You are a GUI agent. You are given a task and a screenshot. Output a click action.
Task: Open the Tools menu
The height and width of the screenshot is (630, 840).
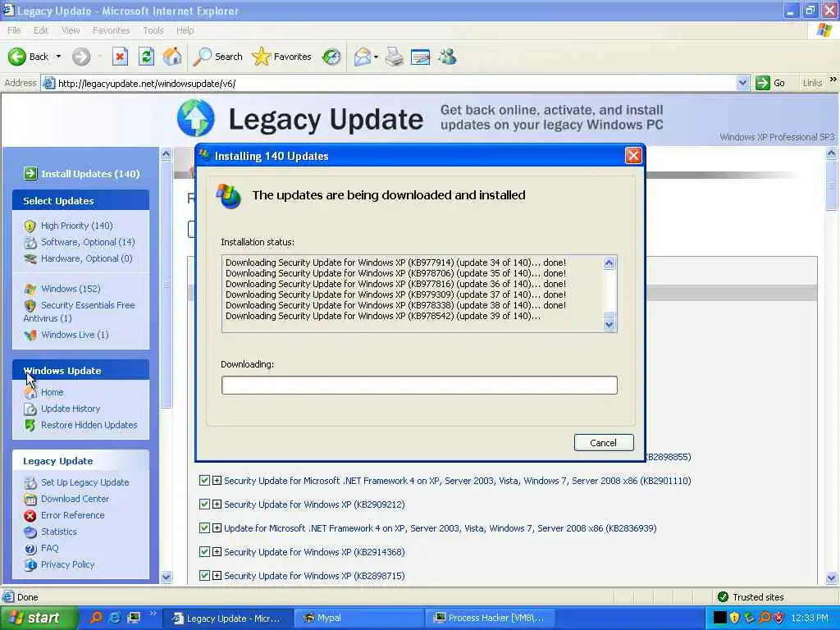[x=153, y=30]
